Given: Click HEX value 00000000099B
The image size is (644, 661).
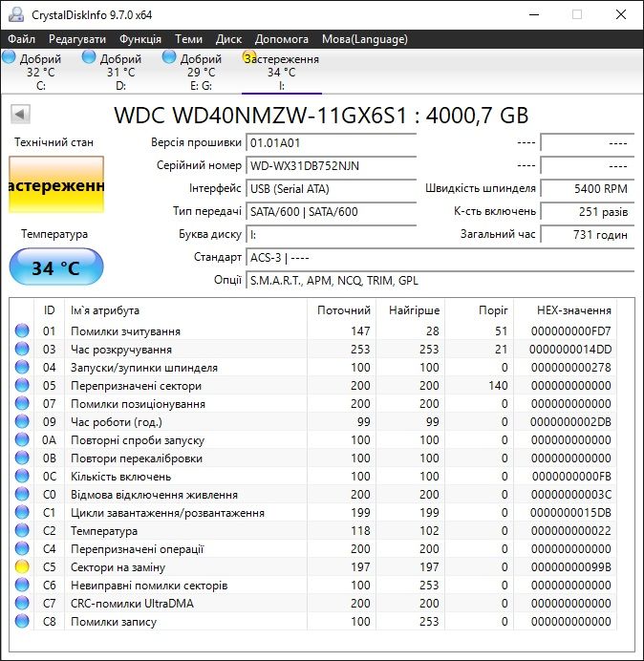Looking at the screenshot, I should point(571,567).
